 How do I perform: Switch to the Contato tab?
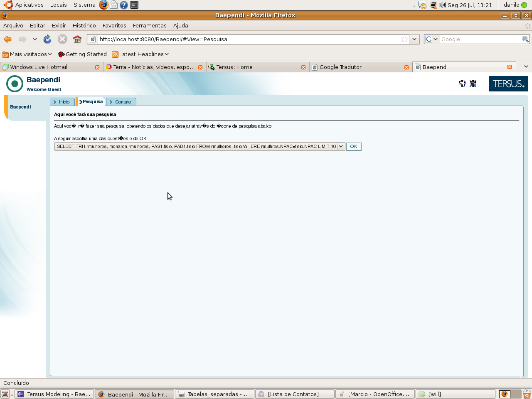(x=121, y=102)
